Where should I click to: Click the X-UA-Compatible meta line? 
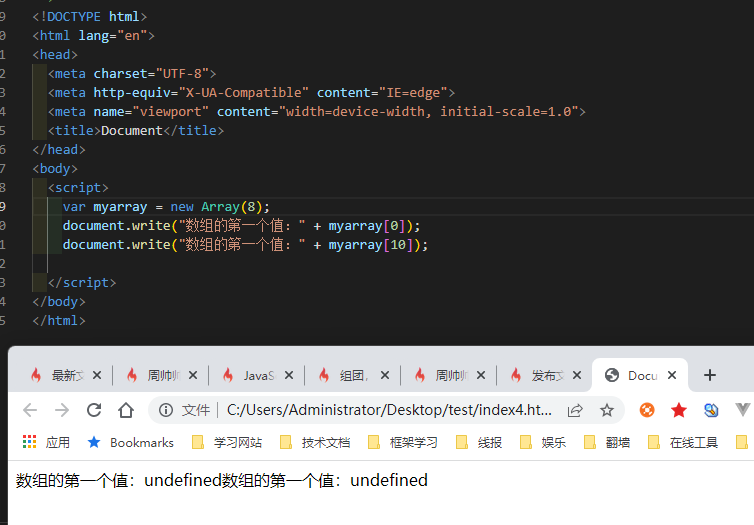click(x=251, y=93)
